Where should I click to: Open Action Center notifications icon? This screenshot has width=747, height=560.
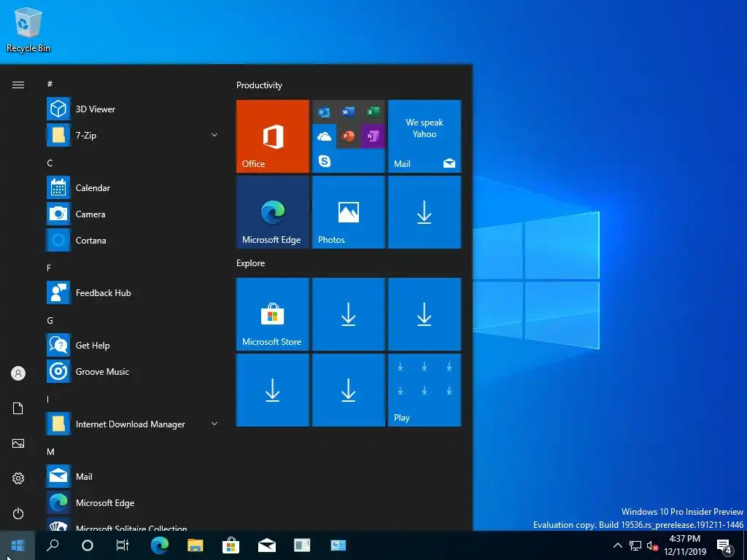pos(724,545)
